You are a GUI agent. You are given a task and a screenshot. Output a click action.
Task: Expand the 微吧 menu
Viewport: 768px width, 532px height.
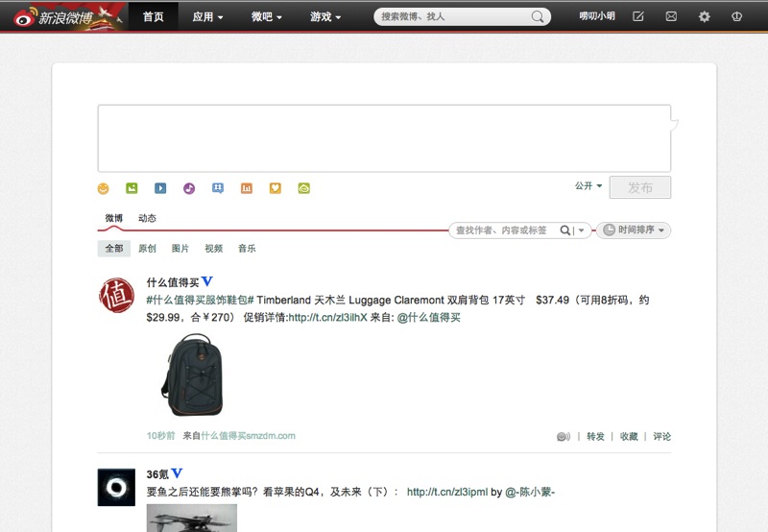pyautogui.click(x=267, y=17)
